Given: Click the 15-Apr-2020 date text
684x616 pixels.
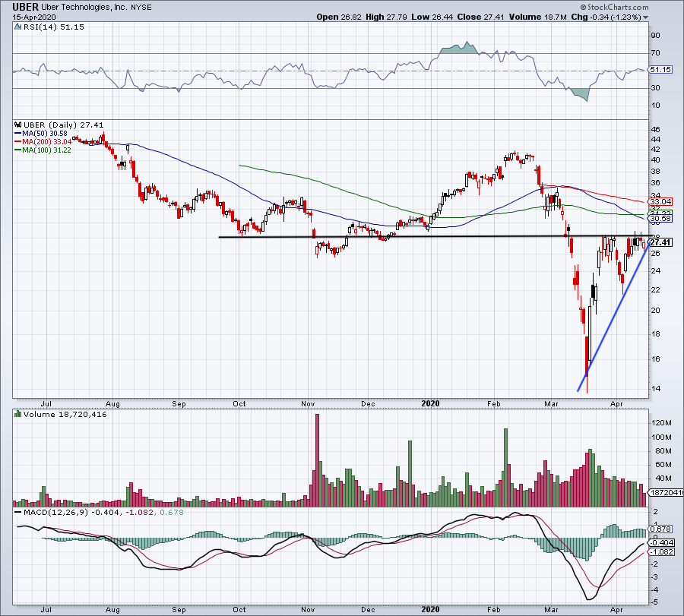Looking at the screenshot, I should [x=34, y=17].
